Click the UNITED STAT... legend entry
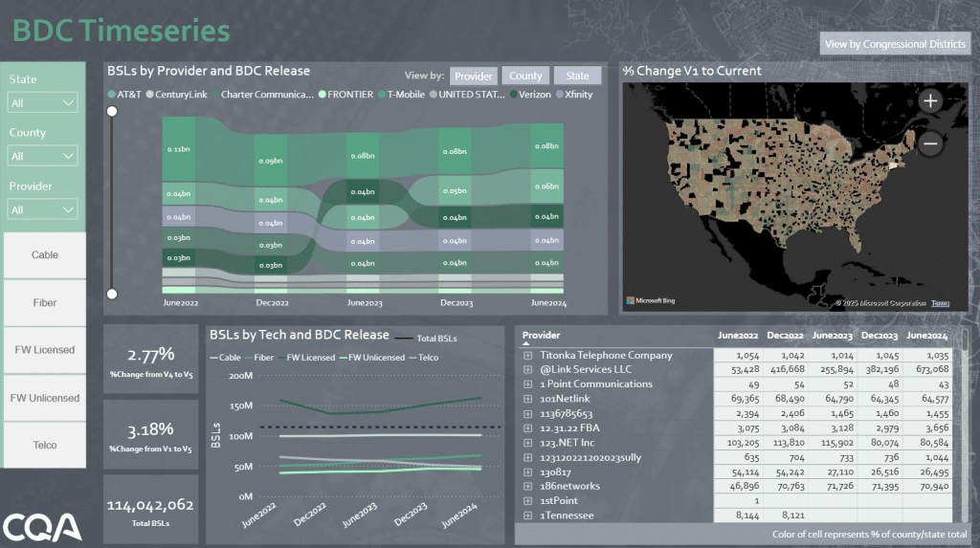 pyautogui.click(x=467, y=95)
